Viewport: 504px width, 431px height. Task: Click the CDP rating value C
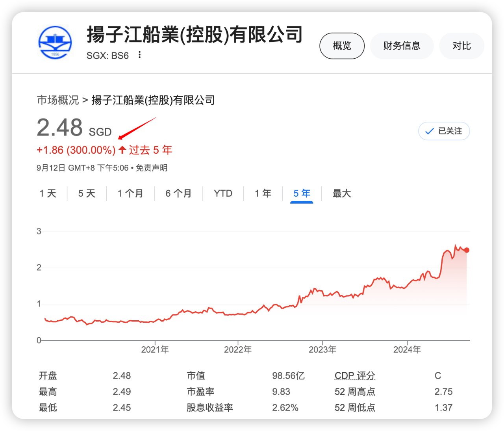coord(438,376)
